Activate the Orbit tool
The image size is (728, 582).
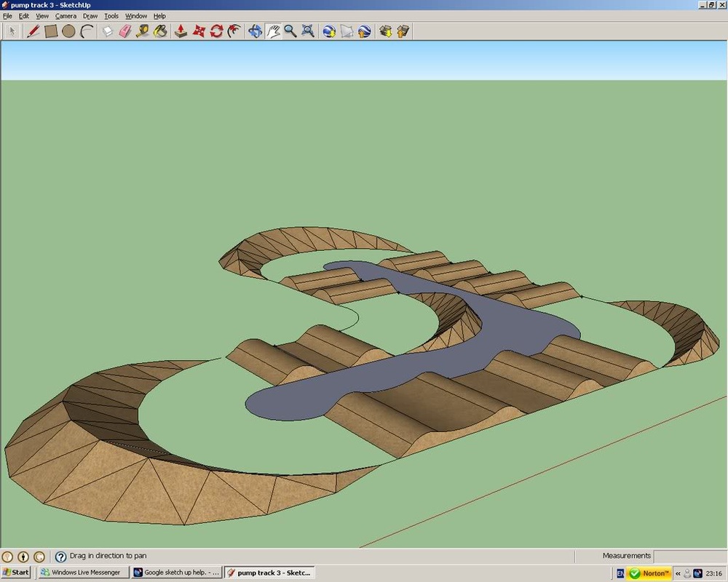coord(255,31)
